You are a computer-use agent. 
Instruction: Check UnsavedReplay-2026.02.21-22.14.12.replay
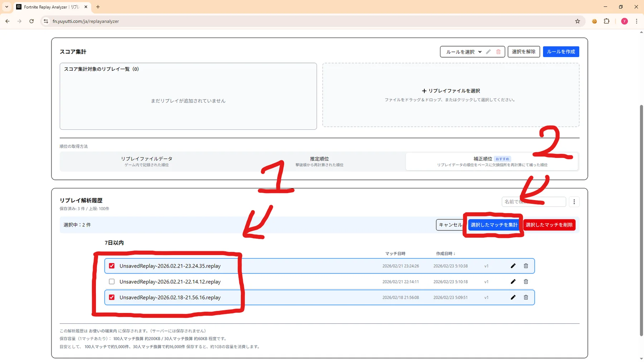pos(112,282)
